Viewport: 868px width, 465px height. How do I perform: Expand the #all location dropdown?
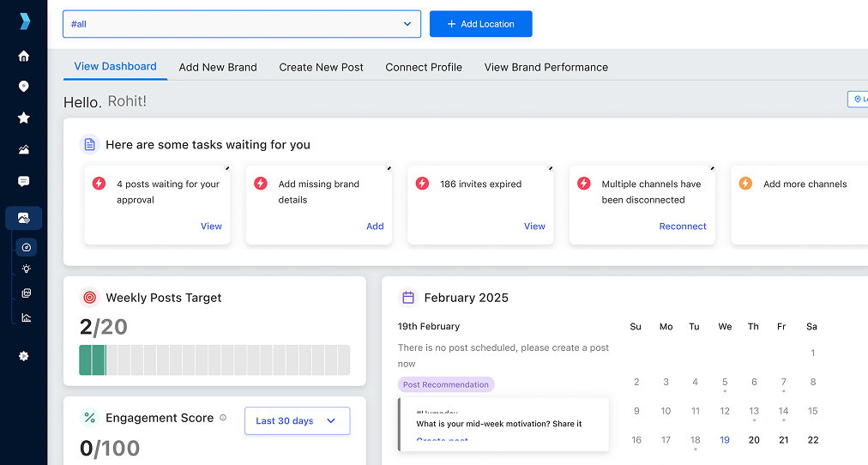[242, 24]
